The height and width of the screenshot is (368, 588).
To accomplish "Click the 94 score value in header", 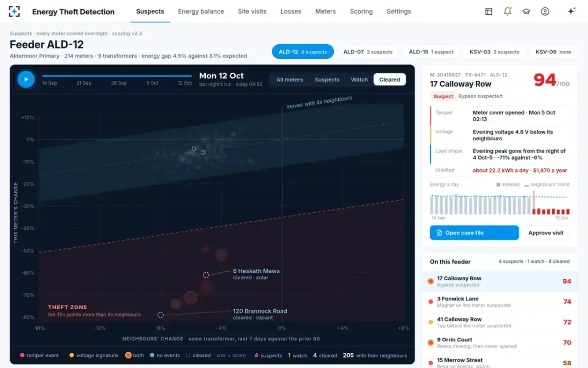I will point(544,79).
